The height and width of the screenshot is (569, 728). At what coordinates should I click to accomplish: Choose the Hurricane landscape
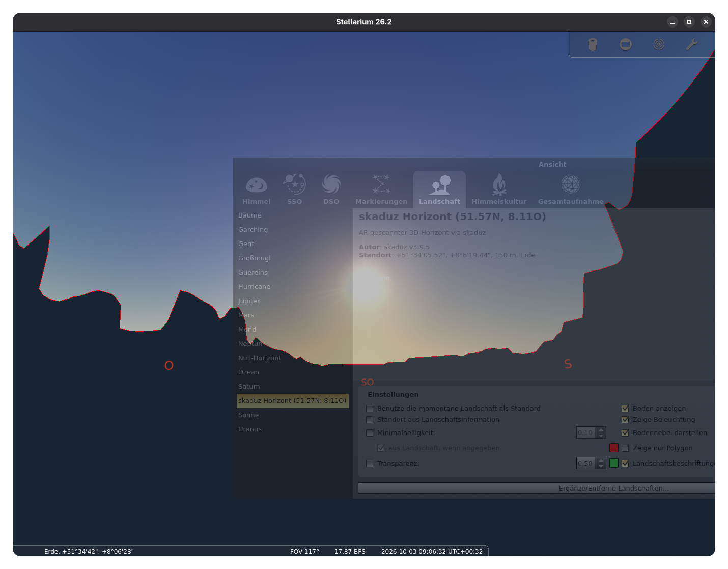tap(293, 287)
